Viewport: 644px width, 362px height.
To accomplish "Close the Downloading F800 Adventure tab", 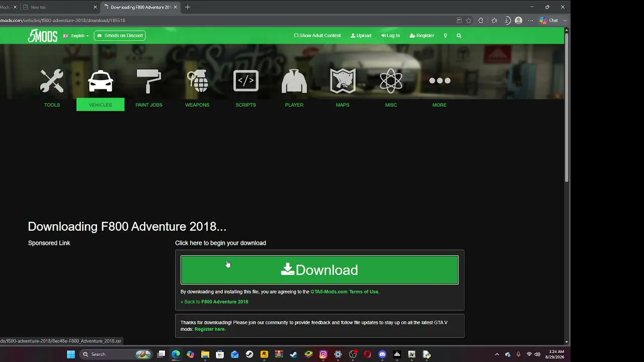I will coord(175,7).
